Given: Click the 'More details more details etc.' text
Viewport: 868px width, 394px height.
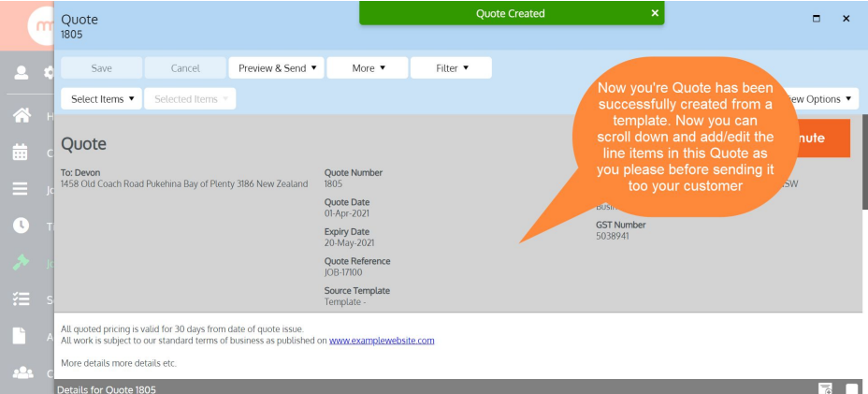Looking at the screenshot, I should click(x=119, y=363).
